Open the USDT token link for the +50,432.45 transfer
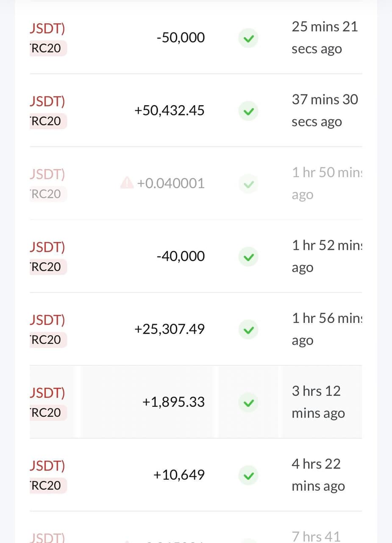 pos(47,102)
